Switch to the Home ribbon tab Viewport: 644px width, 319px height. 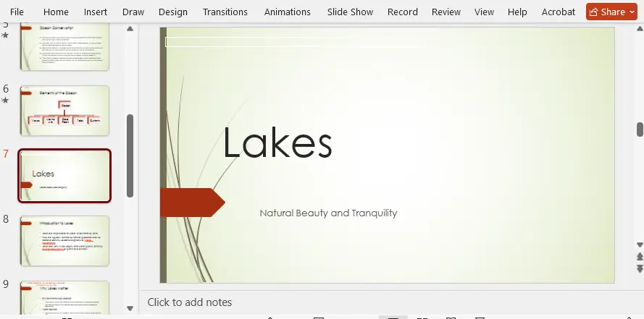[56, 12]
